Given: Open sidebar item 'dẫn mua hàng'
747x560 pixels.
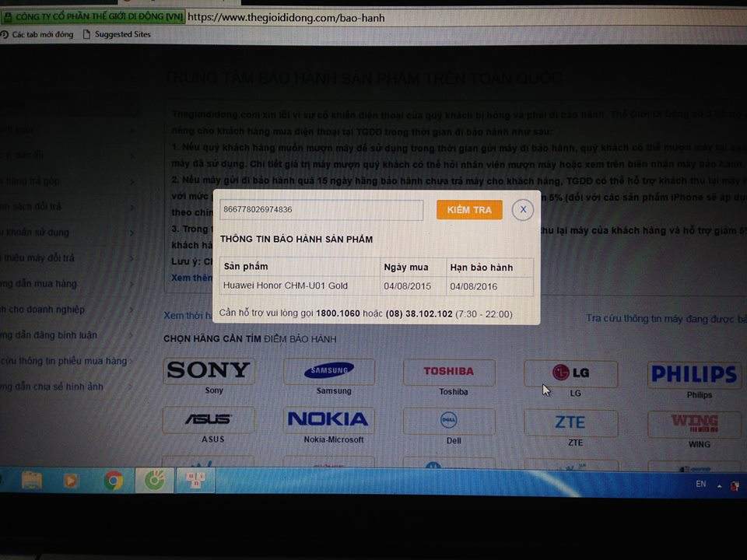Looking at the screenshot, I should (38, 284).
